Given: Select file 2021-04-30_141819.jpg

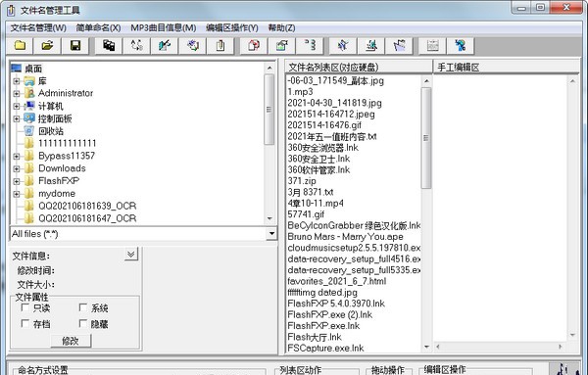Looking at the screenshot, I should pyautogui.click(x=334, y=103).
